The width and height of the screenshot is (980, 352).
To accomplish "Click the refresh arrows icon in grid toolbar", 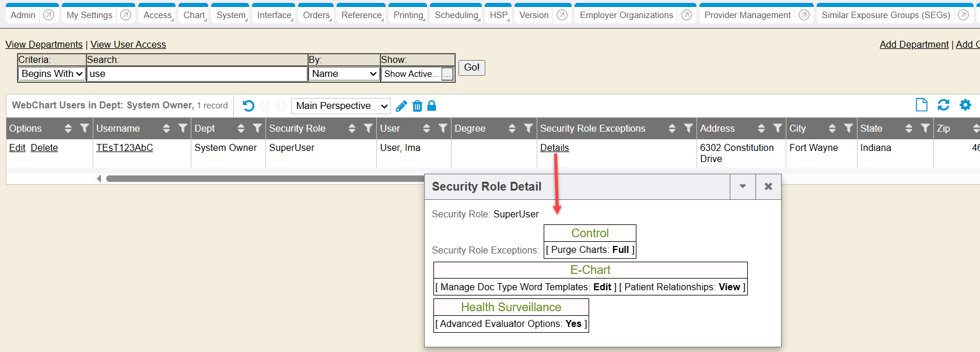I will click(x=943, y=105).
